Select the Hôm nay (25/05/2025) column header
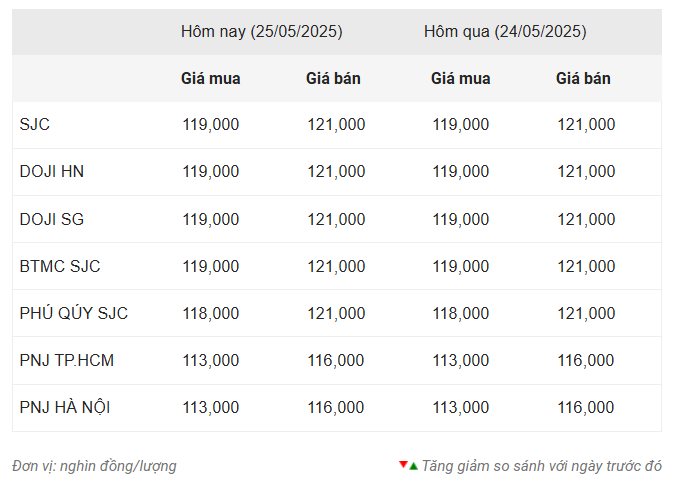The height and width of the screenshot is (488, 674). pyautogui.click(x=261, y=31)
